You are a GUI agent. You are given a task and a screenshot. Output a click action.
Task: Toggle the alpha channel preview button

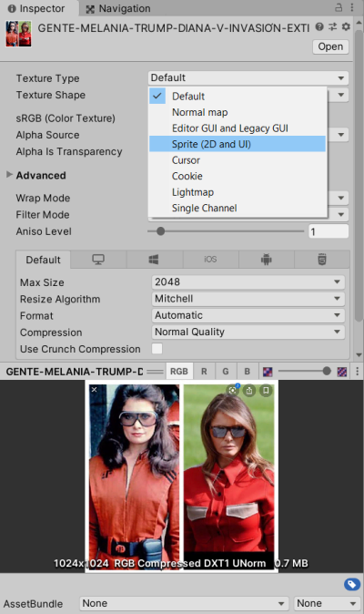pos(268,371)
